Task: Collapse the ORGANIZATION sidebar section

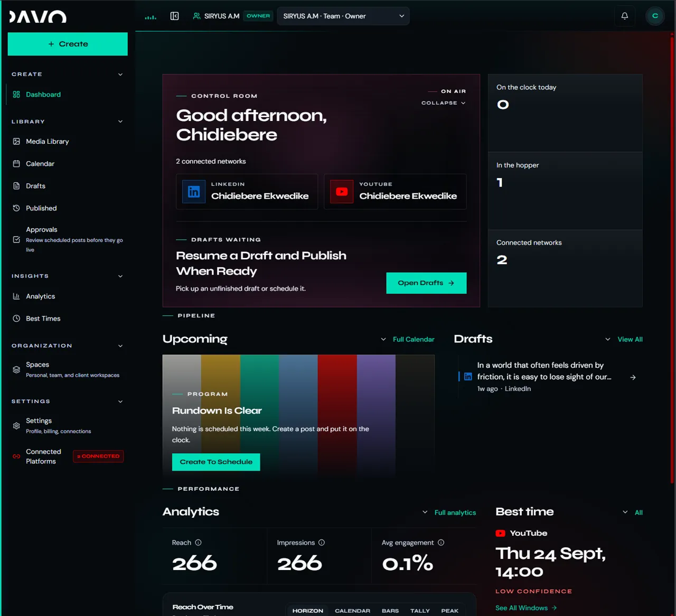Action: coord(120,346)
